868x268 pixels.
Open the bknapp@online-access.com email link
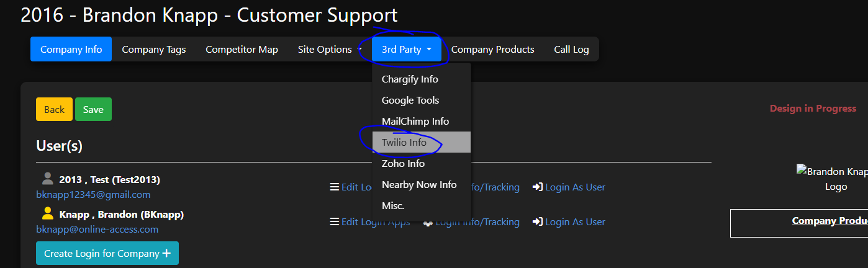pos(97,230)
